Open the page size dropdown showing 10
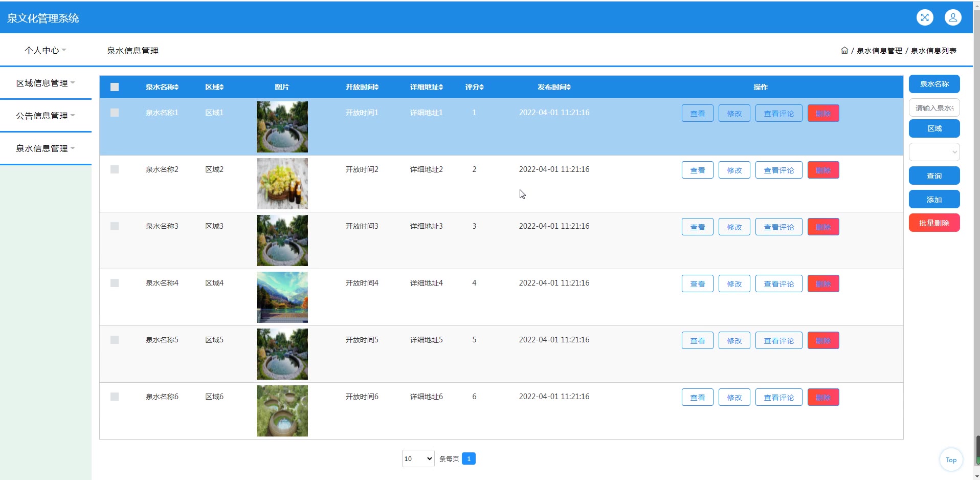980x480 pixels. 418,459
